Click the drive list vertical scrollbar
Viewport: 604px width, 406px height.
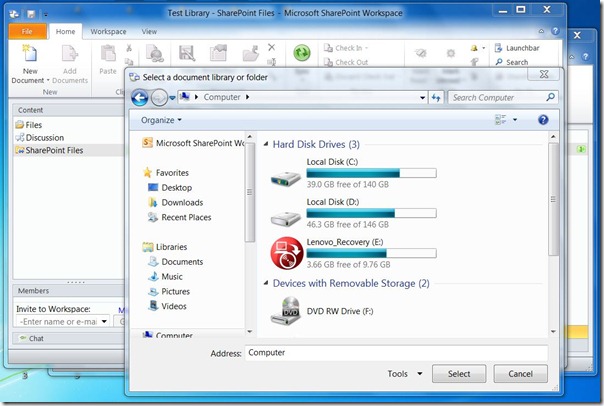[553, 199]
